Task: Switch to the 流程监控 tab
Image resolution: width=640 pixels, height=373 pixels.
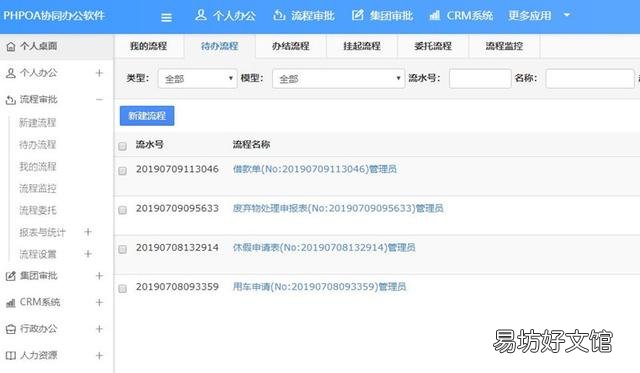Action: click(x=504, y=46)
